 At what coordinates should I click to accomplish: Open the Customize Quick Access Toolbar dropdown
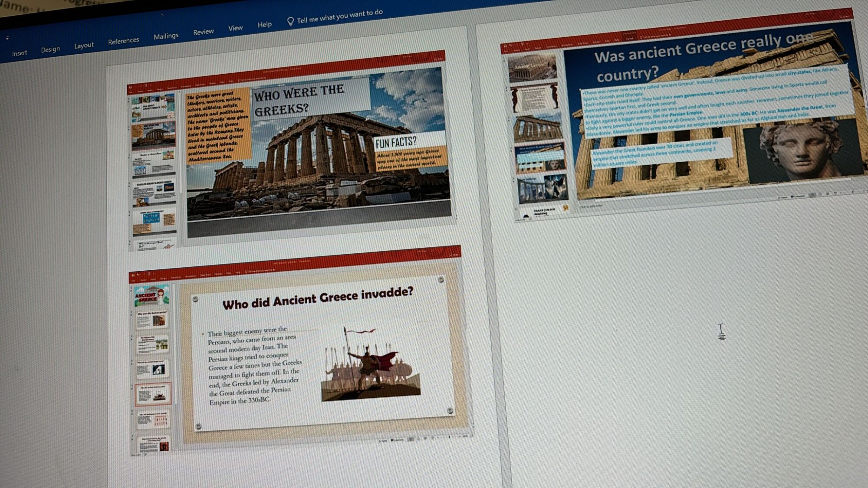(7, 38)
